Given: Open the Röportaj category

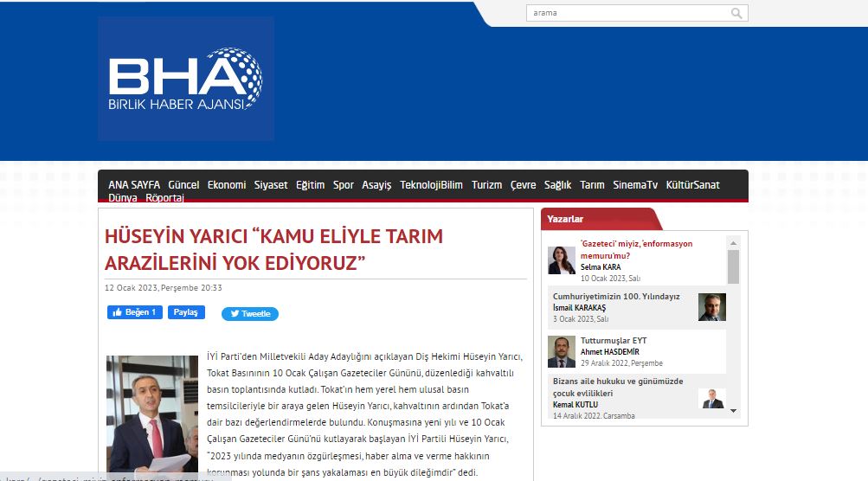Looking at the screenshot, I should (x=164, y=197).
